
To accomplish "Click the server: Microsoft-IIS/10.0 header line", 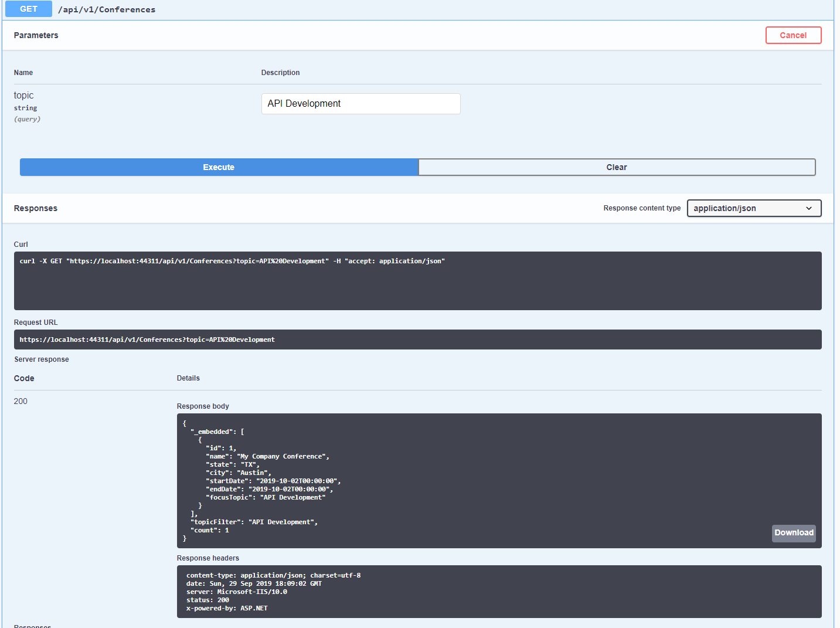I will click(237, 592).
